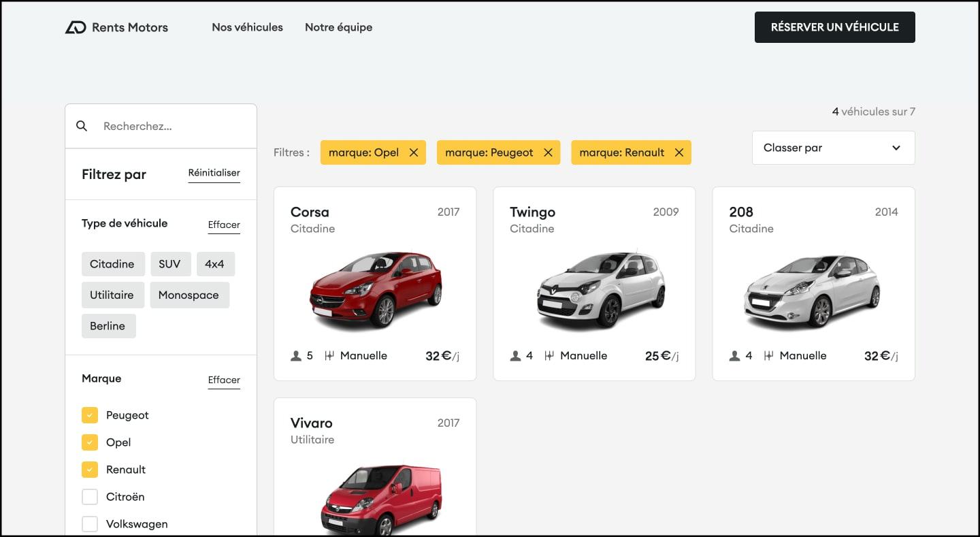Click the 2014 year on 208 card
The height and width of the screenshot is (537, 980).
(x=886, y=212)
